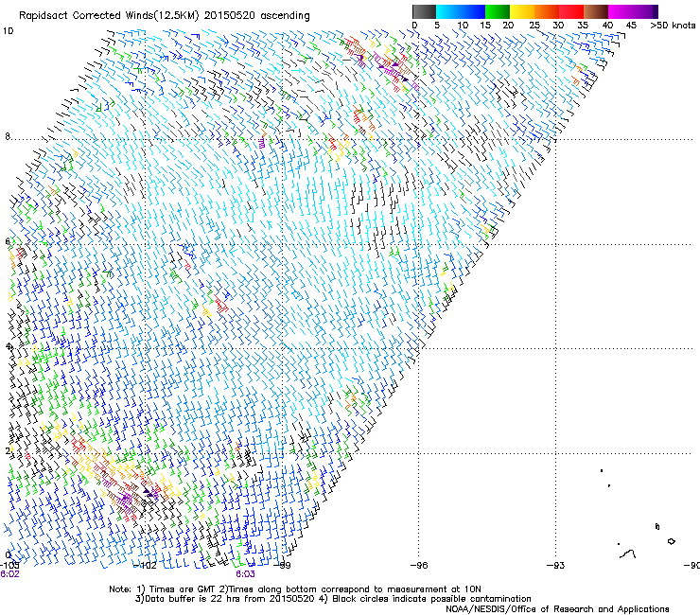Click the latitude label '2'

(8, 450)
